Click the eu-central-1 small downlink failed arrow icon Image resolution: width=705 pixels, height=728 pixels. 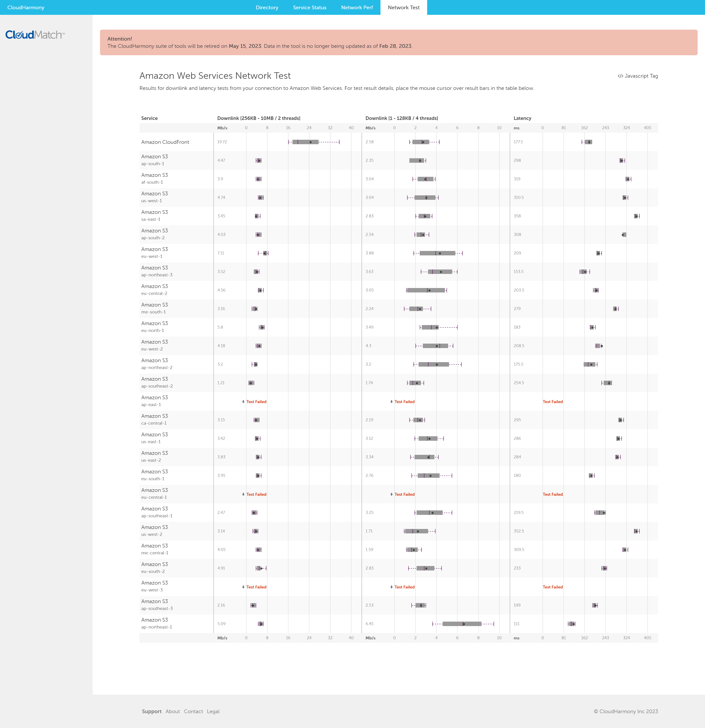pos(391,494)
